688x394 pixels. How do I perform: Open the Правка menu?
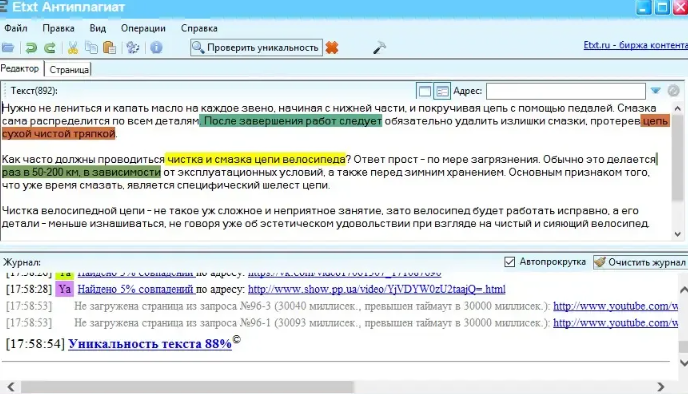[58, 28]
